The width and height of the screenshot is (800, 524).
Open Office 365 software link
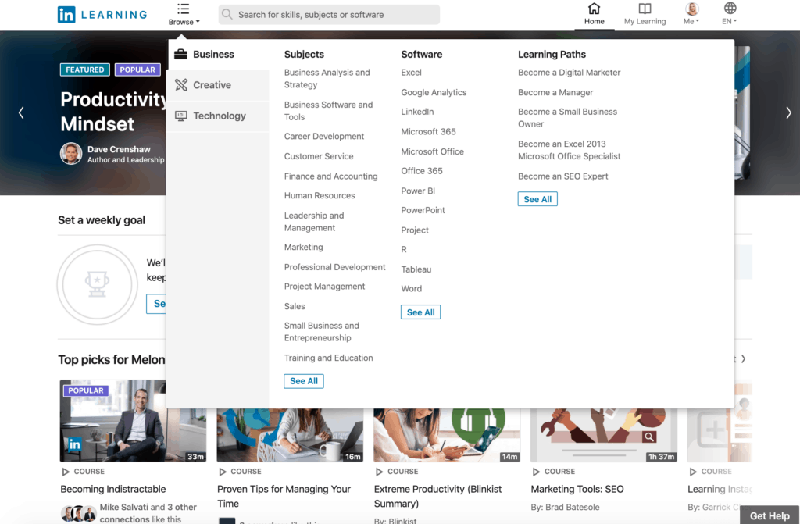tap(421, 171)
